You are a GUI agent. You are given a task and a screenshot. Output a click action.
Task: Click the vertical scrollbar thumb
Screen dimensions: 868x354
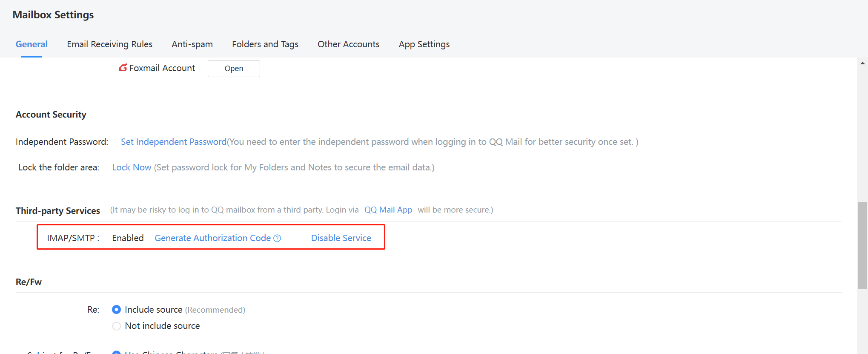(862, 245)
